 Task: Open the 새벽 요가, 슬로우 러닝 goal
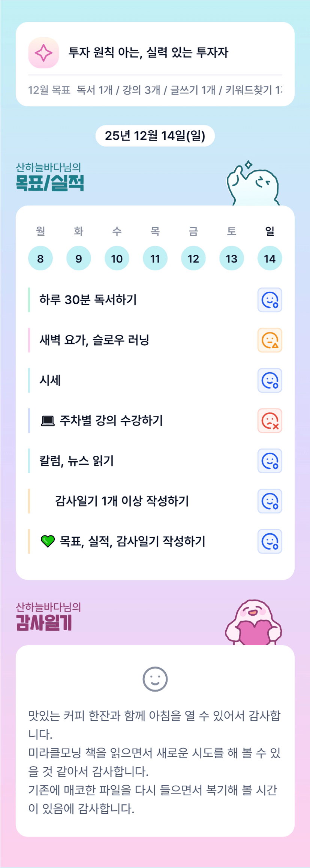click(94, 340)
